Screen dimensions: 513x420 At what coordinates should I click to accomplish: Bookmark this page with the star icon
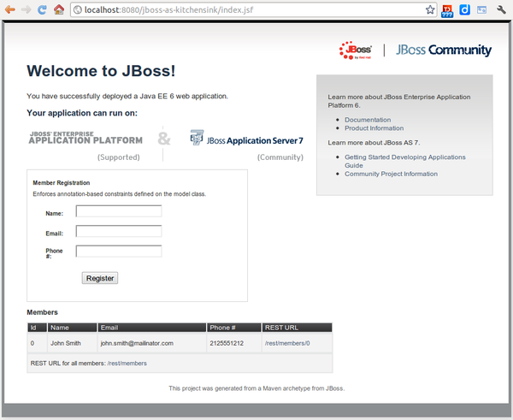click(430, 9)
